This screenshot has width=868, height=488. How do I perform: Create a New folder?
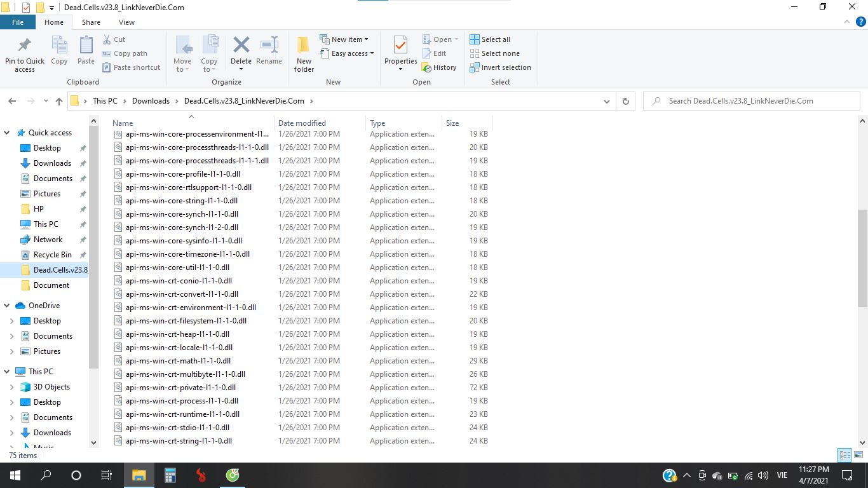click(304, 54)
